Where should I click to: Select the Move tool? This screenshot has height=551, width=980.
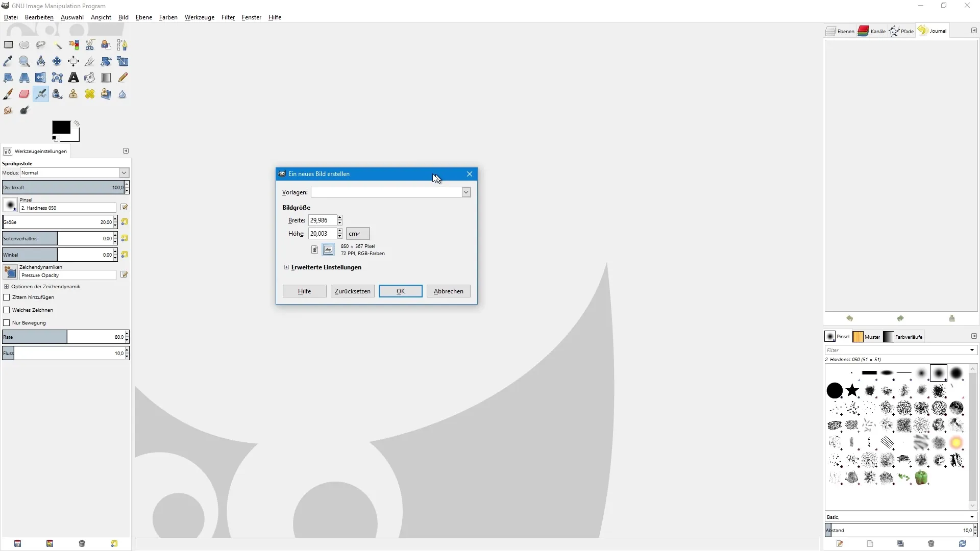click(57, 61)
